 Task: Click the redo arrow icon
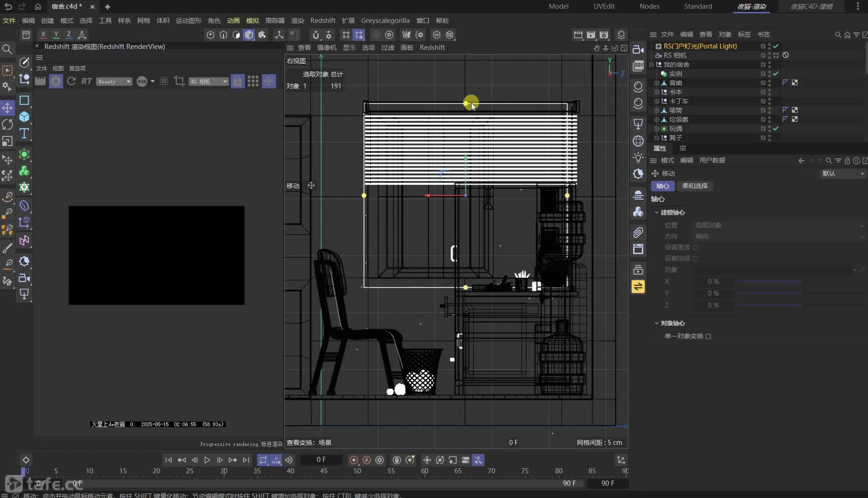[22, 6]
